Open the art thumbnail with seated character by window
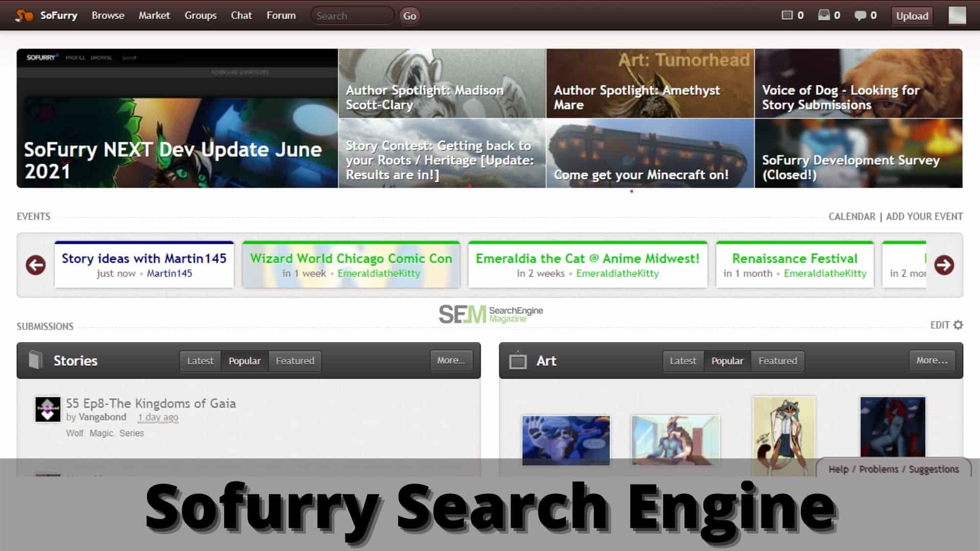This screenshot has height=551, width=980. click(x=675, y=440)
